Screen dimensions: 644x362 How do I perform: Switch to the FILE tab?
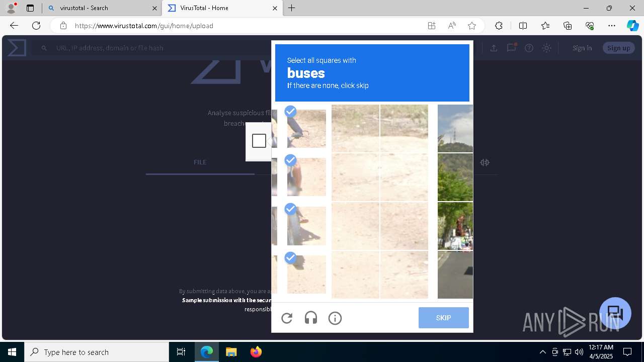tap(200, 162)
